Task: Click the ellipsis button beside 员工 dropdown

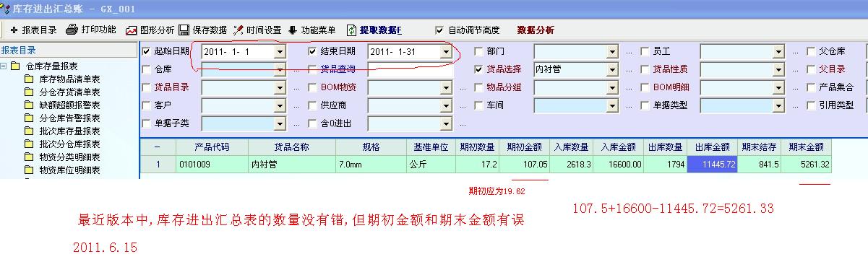Action: (795, 53)
